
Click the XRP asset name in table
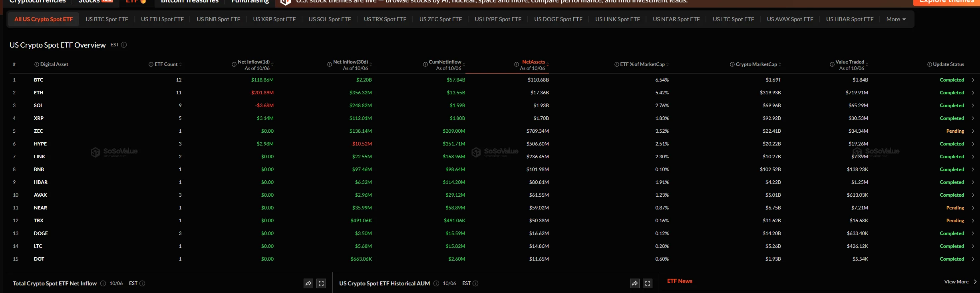pyautogui.click(x=39, y=118)
